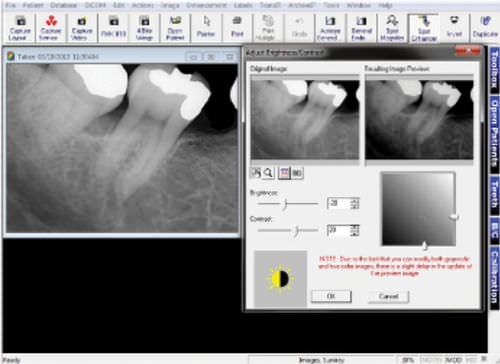Click the Brightness slider handle
Image resolution: width=500 pixels, height=364 pixels.
click(x=285, y=204)
